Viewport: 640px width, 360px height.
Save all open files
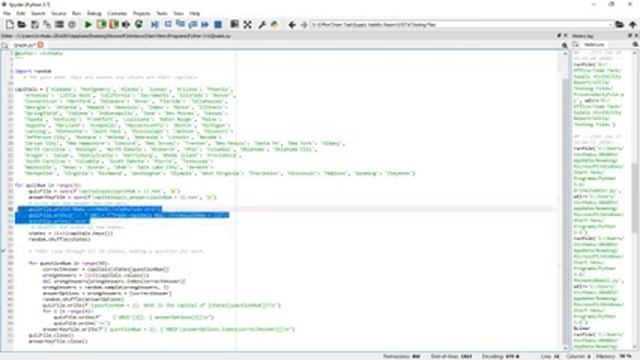(47, 24)
